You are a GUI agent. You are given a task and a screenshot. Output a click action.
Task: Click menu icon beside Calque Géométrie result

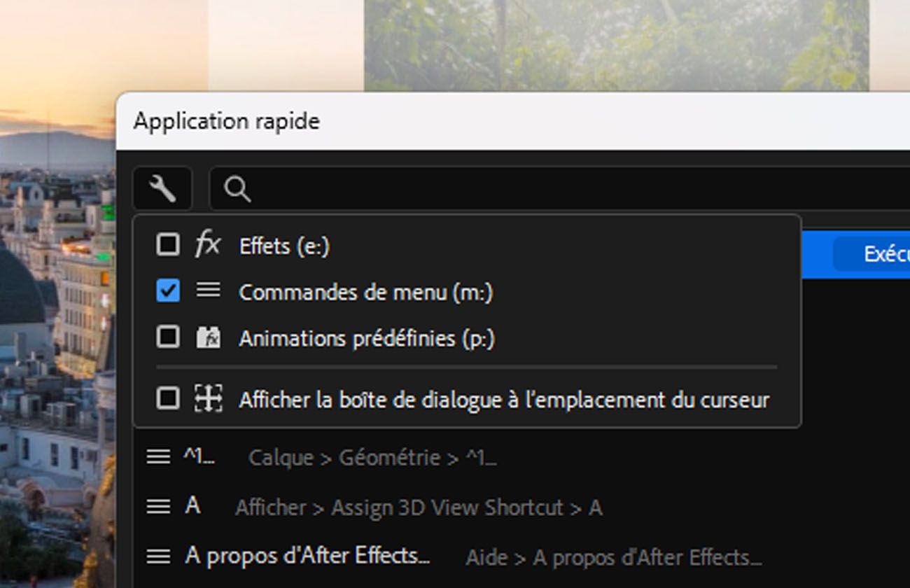tap(158, 457)
